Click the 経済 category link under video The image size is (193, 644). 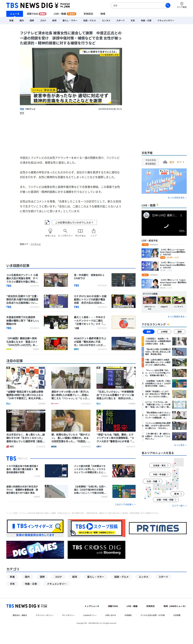pos(22,113)
